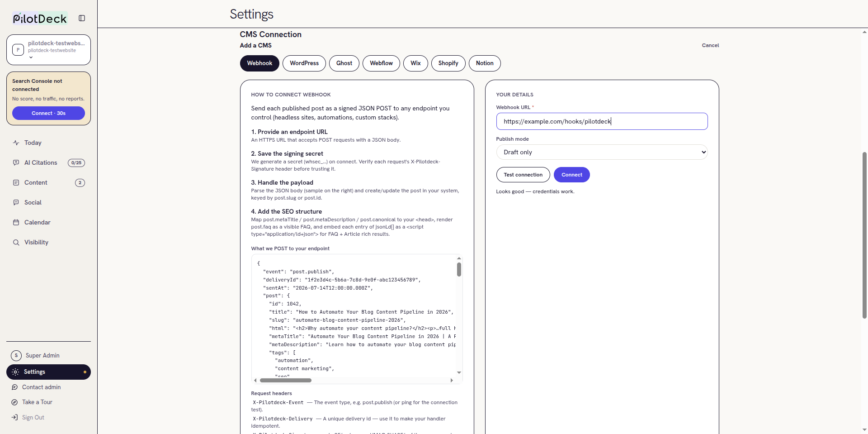Click the Settings gear icon

coord(15,372)
